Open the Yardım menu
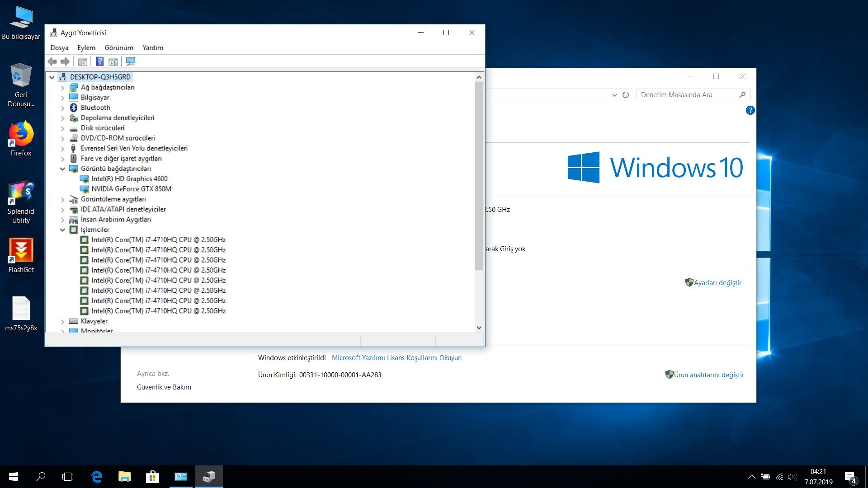This screenshot has height=488, width=868. coord(153,47)
